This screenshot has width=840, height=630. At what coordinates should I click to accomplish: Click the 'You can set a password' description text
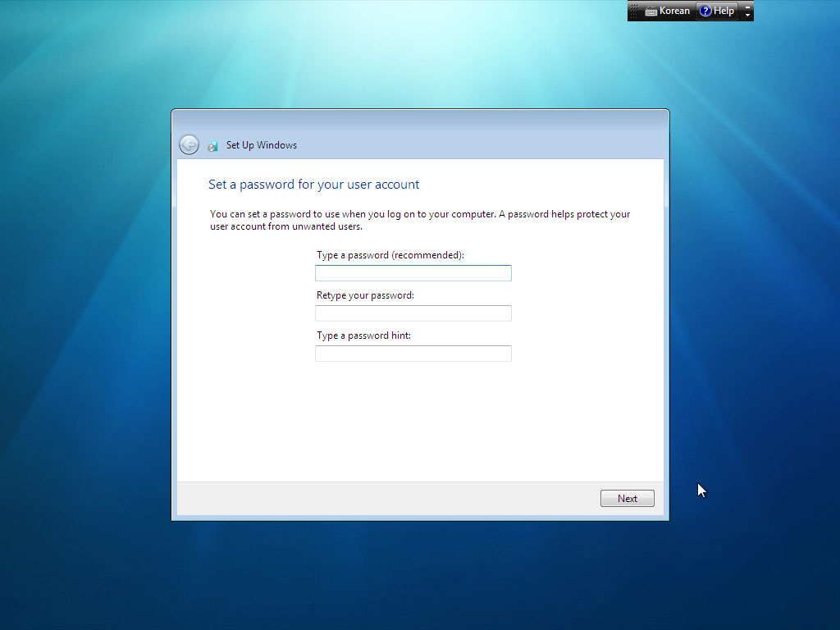pos(419,220)
